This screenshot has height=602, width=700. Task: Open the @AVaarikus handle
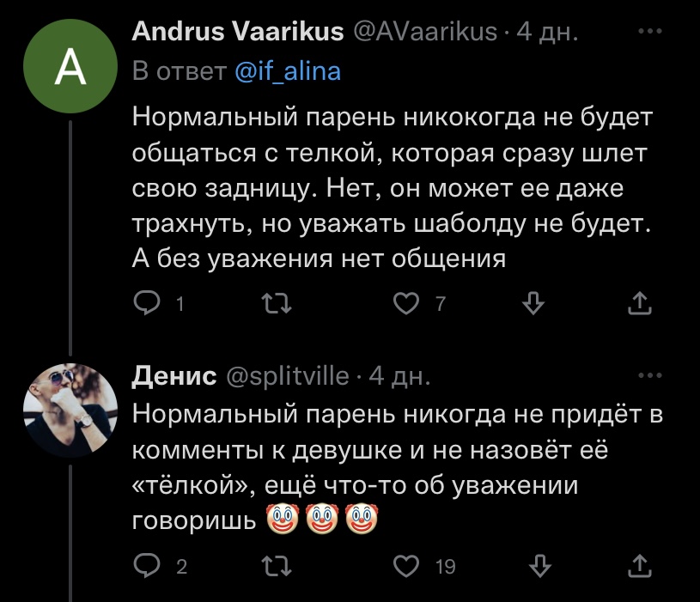tap(425, 33)
